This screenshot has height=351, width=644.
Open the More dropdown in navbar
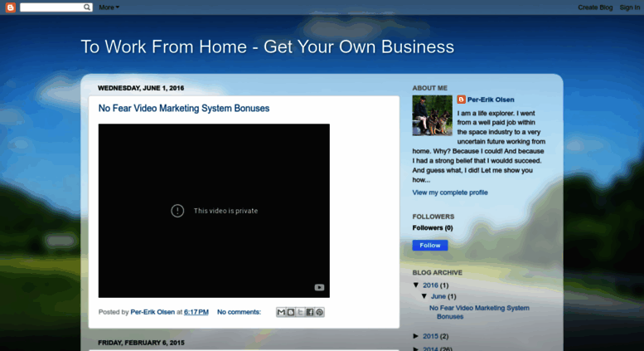[x=109, y=7]
